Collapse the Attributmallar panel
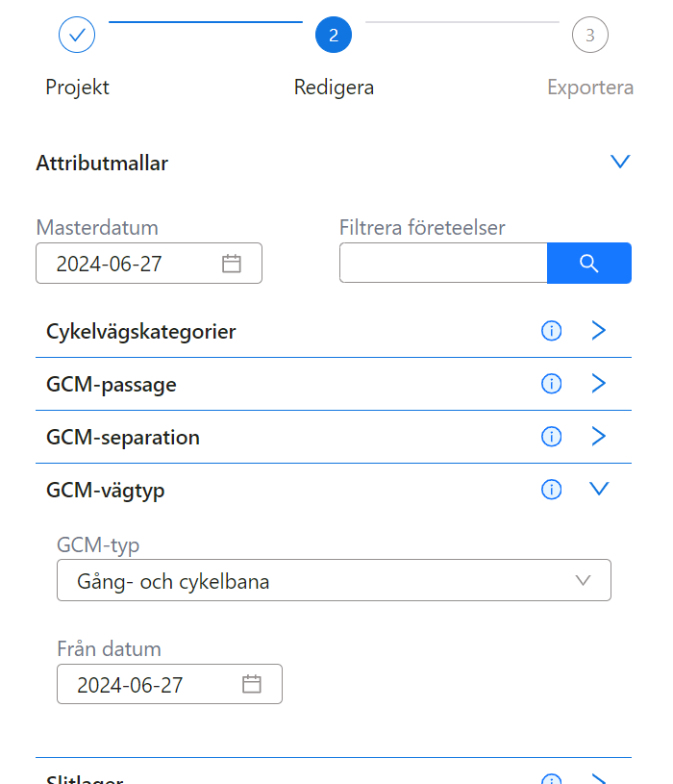673x784 pixels. pos(620,162)
